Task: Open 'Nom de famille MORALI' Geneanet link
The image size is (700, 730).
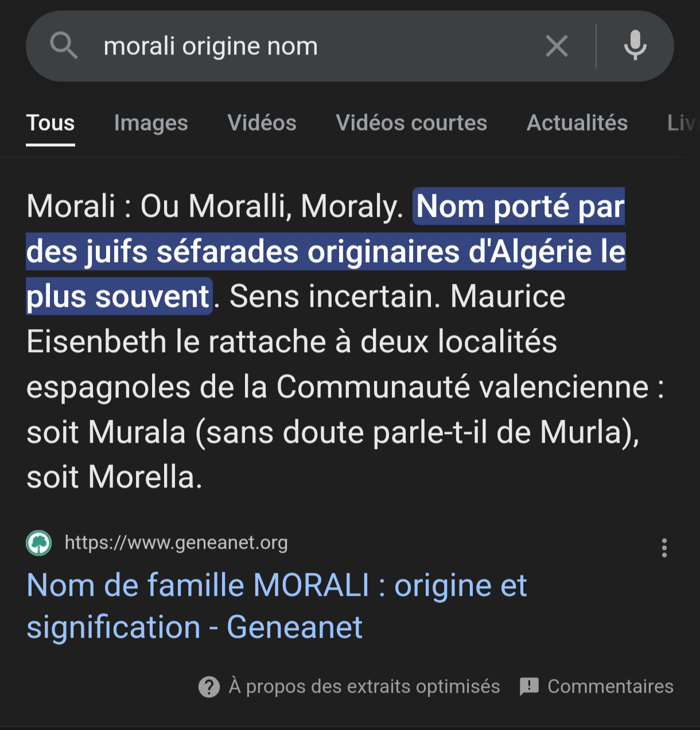Action: [277, 606]
